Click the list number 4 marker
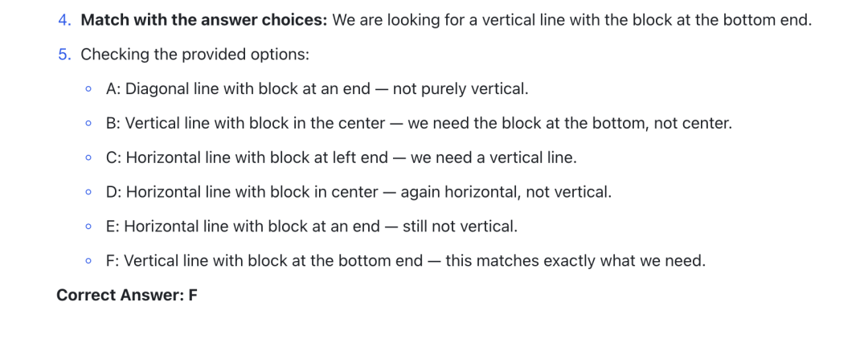Image resolution: width=868 pixels, height=343 pixels. click(65, 20)
